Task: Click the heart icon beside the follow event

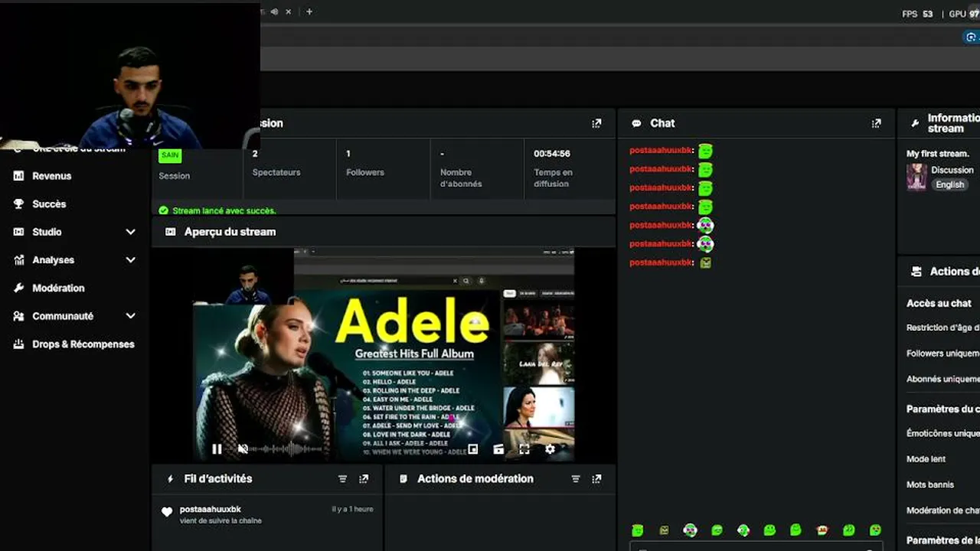Action: pos(167,512)
